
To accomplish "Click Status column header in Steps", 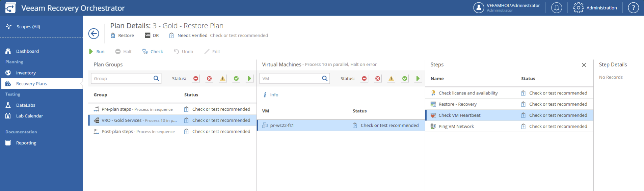I will pyautogui.click(x=528, y=79).
